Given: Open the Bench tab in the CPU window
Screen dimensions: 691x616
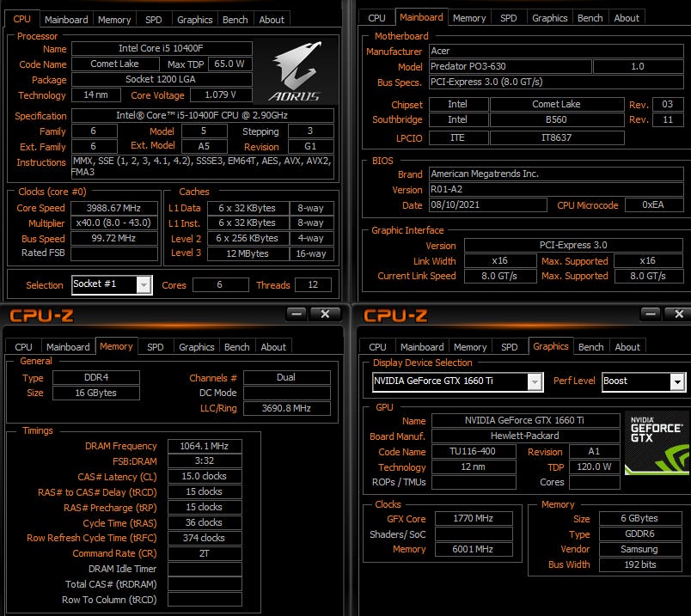Looking at the screenshot, I should [235, 20].
